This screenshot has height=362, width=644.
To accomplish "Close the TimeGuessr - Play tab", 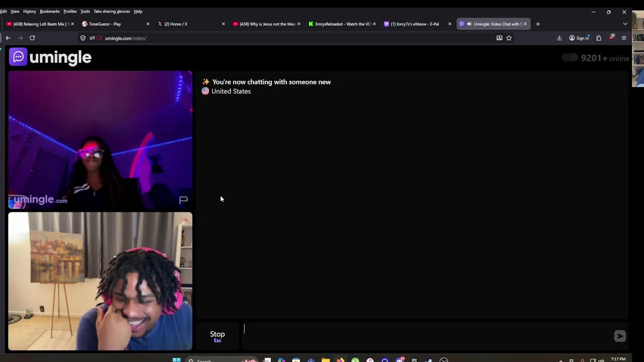I will pyautogui.click(x=148, y=24).
